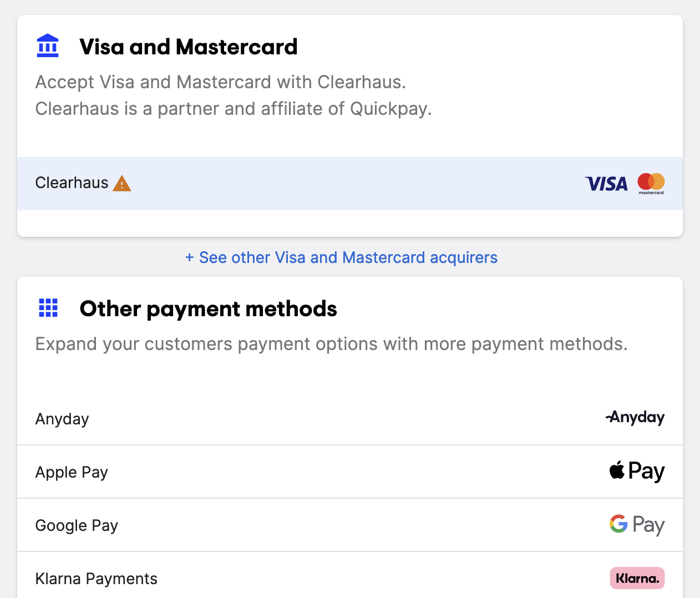
Task: Click the Visa and Mastercard section heading
Action: (x=189, y=47)
